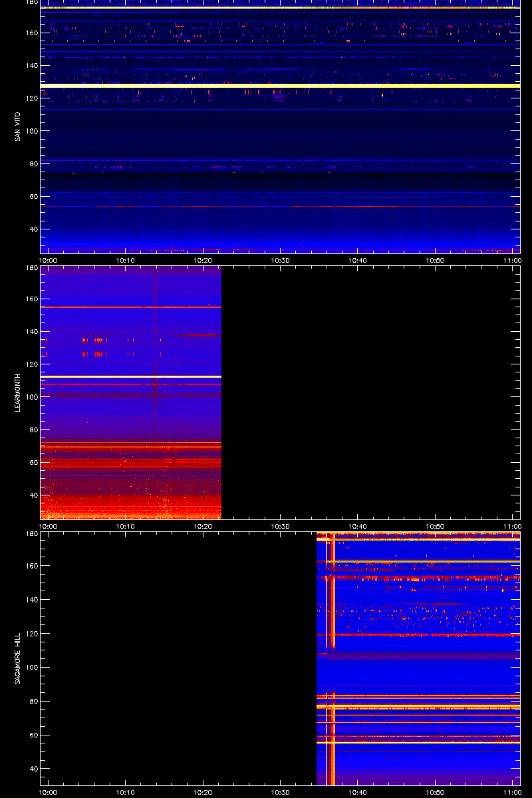Select 10:00 tick under San Vito panel

click(48, 260)
